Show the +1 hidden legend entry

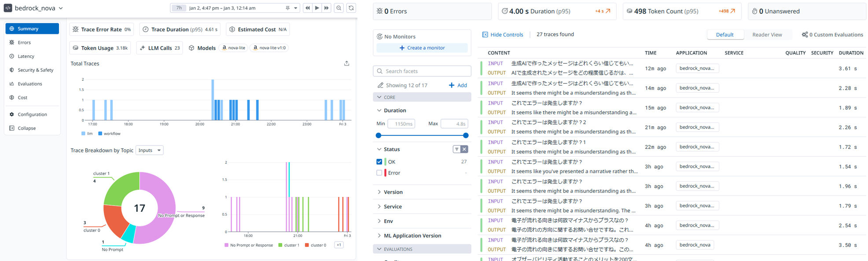(339, 245)
